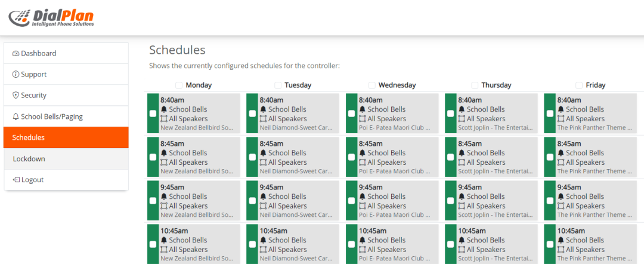Click the Support info icon

coord(16,75)
